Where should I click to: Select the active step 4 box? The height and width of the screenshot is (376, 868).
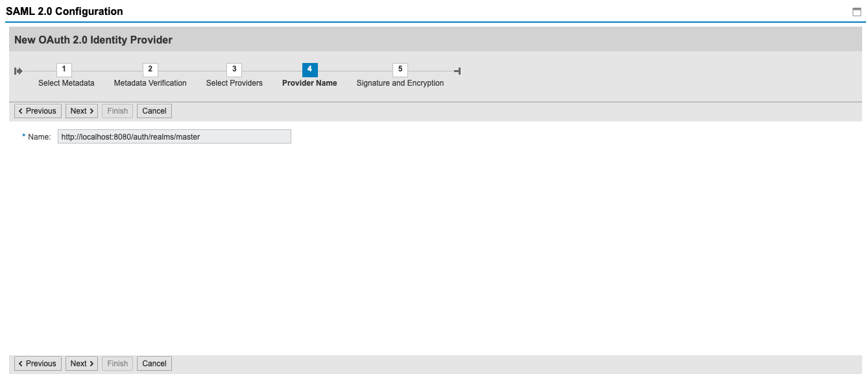click(309, 69)
